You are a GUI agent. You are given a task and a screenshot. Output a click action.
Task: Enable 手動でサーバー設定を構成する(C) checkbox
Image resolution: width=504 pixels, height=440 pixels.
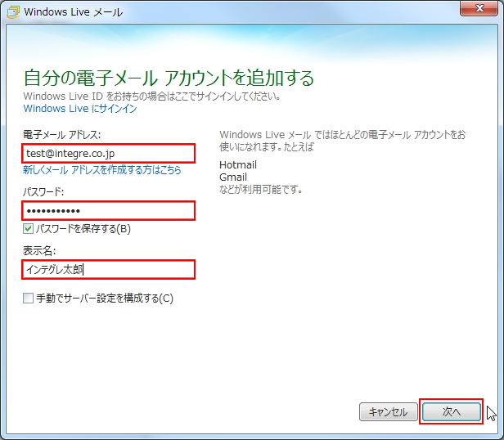(x=28, y=299)
